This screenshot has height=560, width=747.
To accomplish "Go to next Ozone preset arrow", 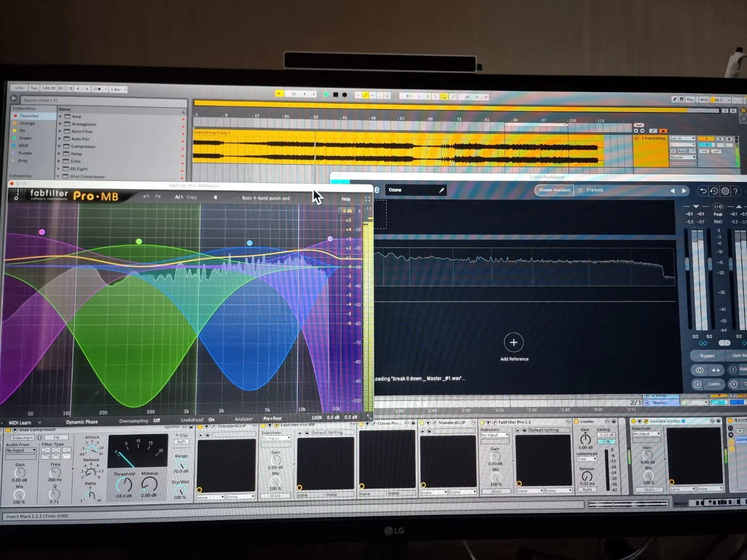I will 684,190.
